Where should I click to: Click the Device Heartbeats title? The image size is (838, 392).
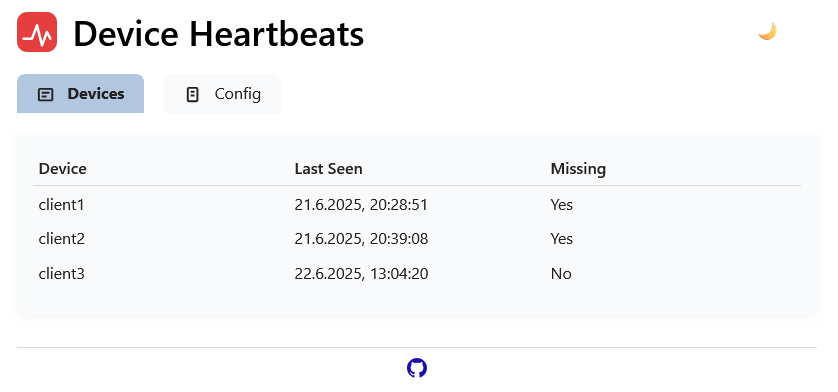(219, 34)
